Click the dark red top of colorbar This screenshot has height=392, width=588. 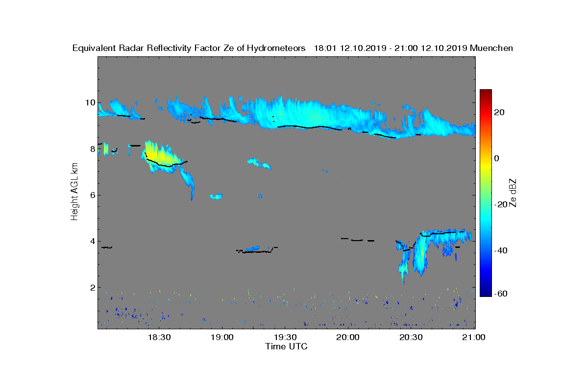tap(486, 93)
